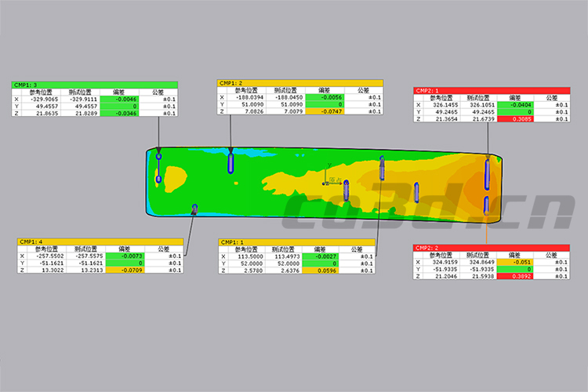The width and height of the screenshot is (588, 392).
Task: Select the long slot under CMP1: 2 leader
Action: point(230,162)
